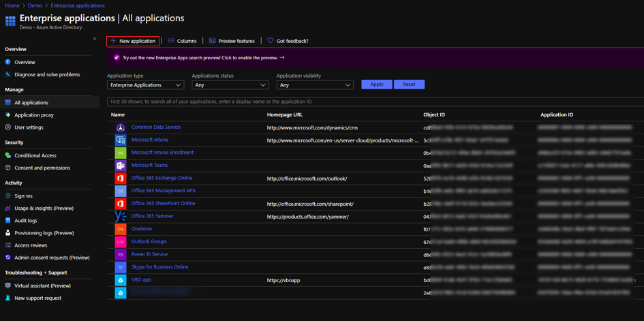644x321 pixels.
Task: Click the Common Data Service app icon
Action: point(121,127)
